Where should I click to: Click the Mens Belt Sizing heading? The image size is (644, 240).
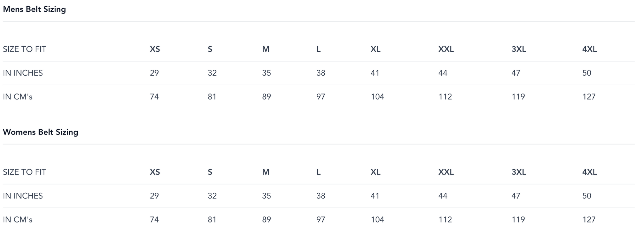coord(34,9)
